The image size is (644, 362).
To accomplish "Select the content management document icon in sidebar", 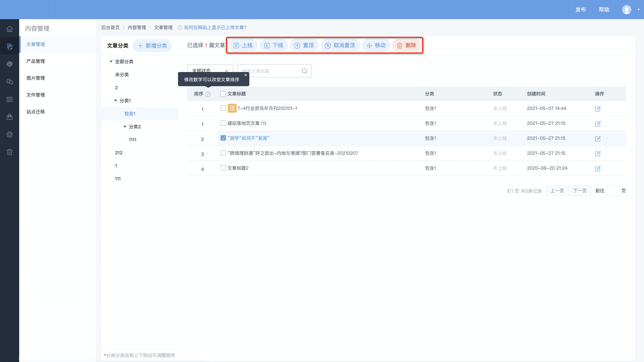I will (x=10, y=46).
